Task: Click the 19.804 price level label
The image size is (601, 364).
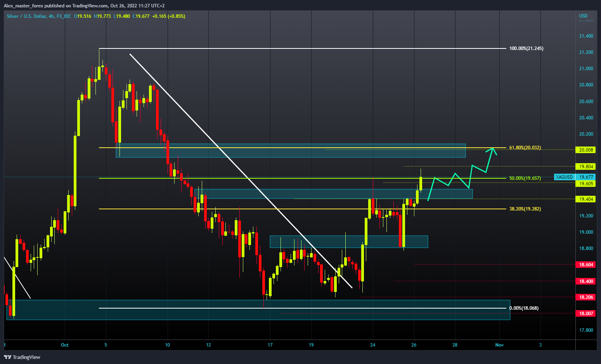Action: tap(586, 167)
